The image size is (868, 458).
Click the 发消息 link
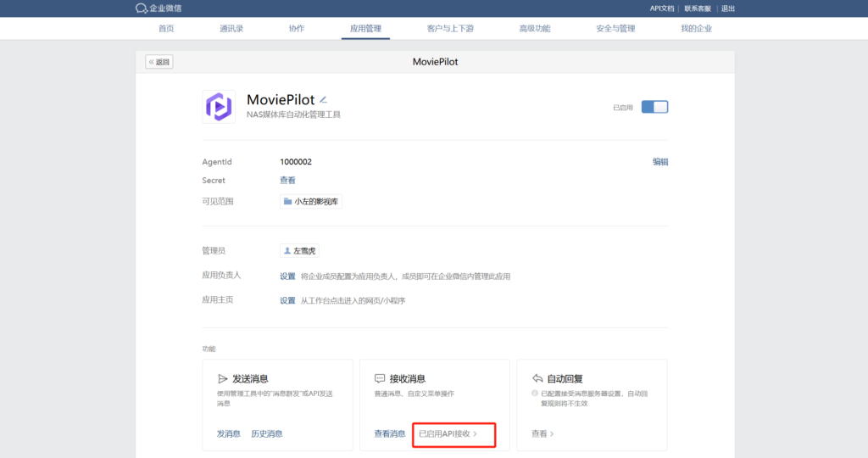pyautogui.click(x=229, y=433)
